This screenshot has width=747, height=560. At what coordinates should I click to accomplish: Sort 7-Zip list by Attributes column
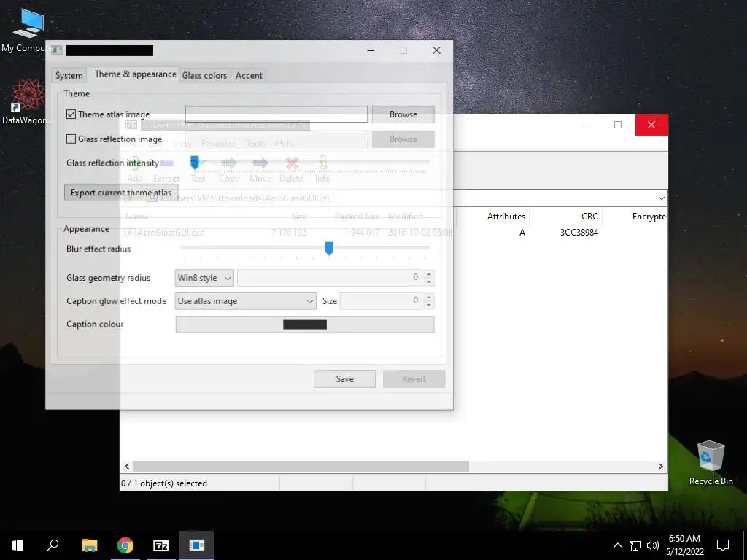click(x=506, y=216)
